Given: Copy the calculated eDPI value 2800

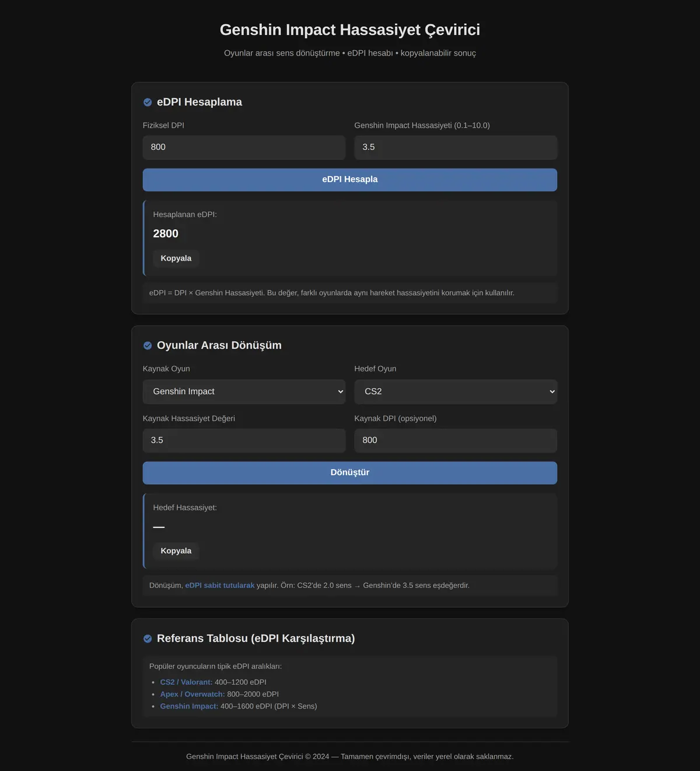Looking at the screenshot, I should tap(176, 258).
